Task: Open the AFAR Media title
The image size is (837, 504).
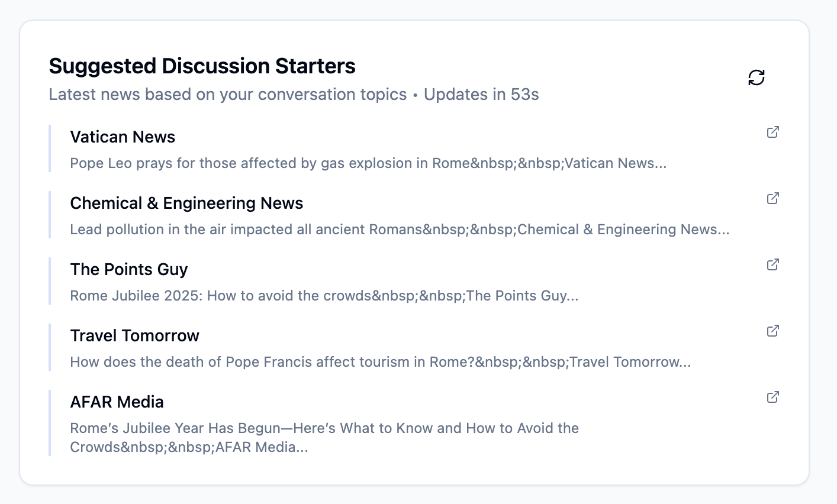Action: tap(117, 402)
